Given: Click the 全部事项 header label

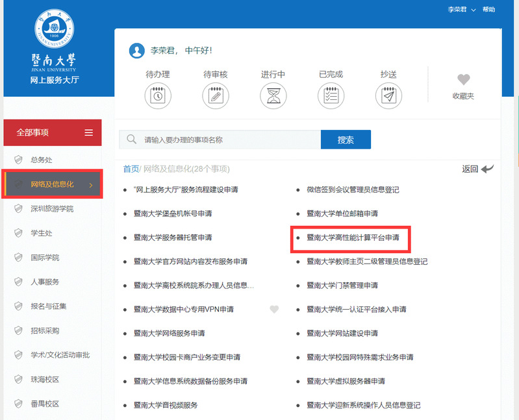Looking at the screenshot, I should click(x=32, y=132).
